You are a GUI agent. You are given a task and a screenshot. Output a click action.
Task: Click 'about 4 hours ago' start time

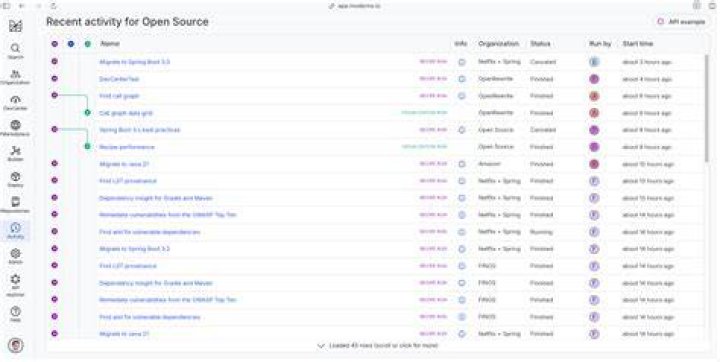pos(647,79)
